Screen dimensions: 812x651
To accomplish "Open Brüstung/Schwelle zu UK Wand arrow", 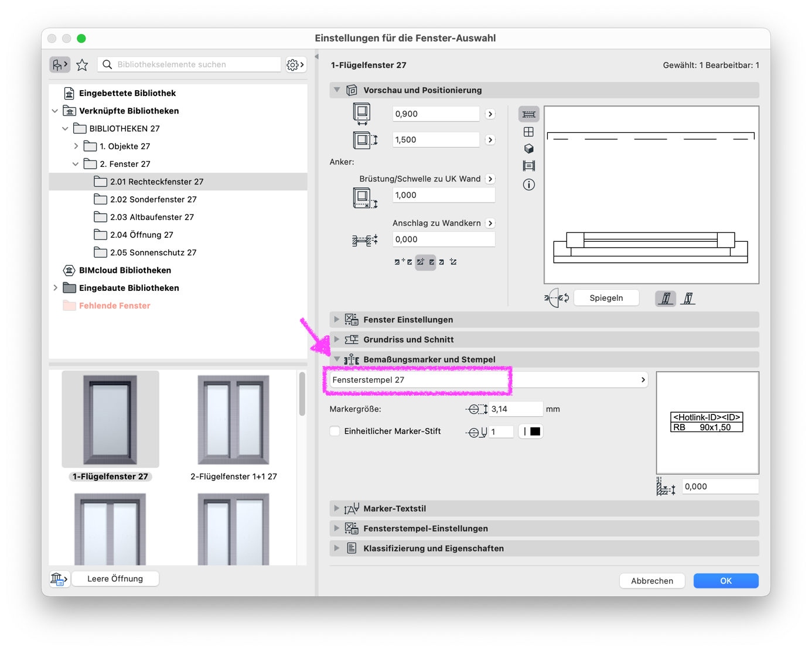I will (x=490, y=179).
